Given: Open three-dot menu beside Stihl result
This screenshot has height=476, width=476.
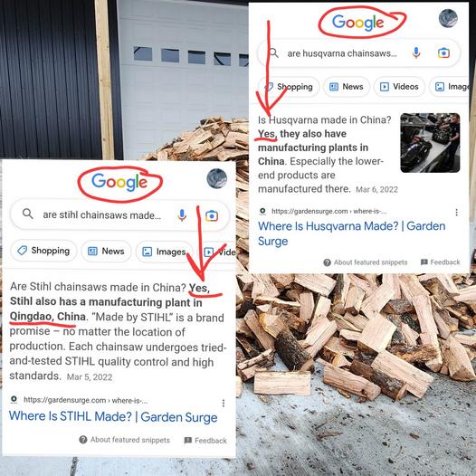Looking at the screenshot, I should click(x=224, y=403).
